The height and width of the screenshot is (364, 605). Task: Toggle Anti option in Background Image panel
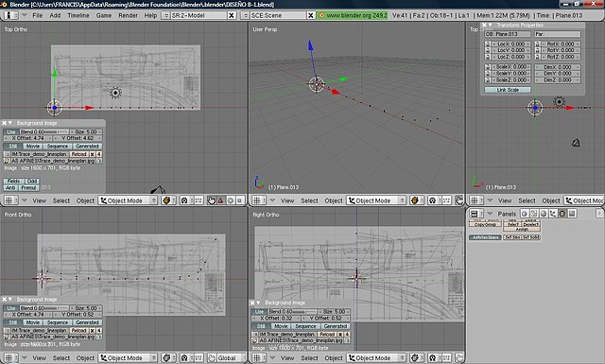tap(10, 187)
